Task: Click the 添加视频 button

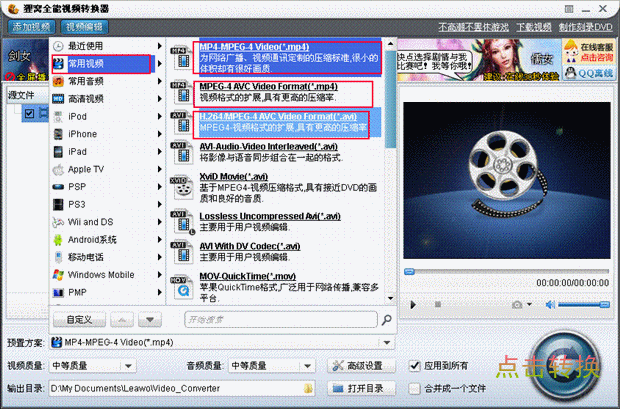Action: [31, 27]
